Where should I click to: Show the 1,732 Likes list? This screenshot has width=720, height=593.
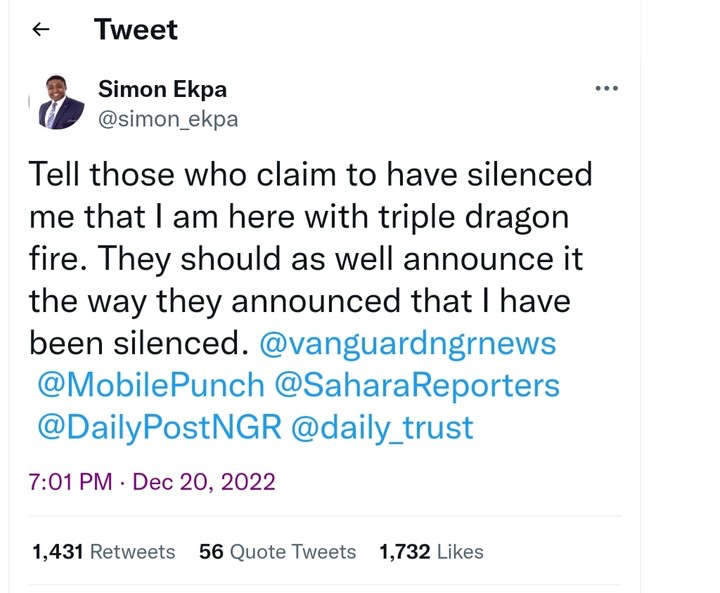[431, 552]
